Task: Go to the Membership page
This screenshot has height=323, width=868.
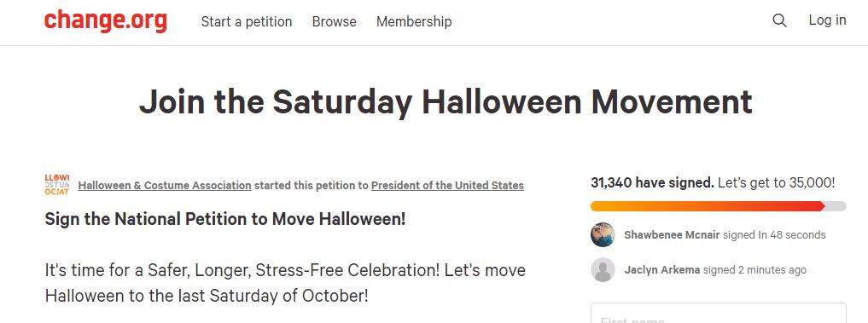Action: (414, 21)
